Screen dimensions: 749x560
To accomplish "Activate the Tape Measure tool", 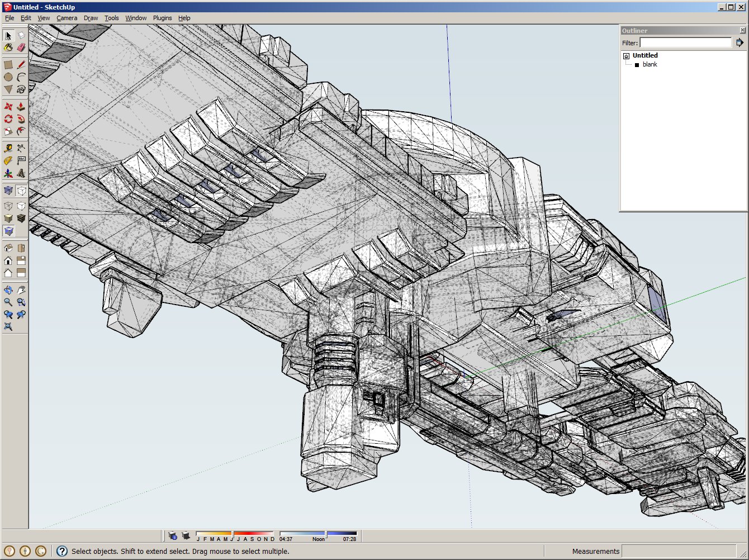I will coord(8,148).
